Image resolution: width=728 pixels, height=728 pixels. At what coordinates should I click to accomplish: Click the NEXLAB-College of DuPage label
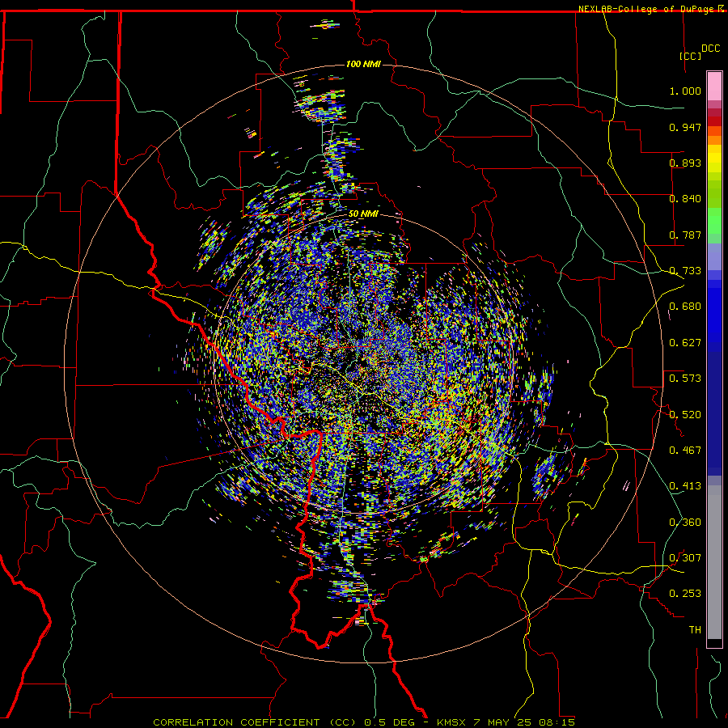click(x=645, y=9)
